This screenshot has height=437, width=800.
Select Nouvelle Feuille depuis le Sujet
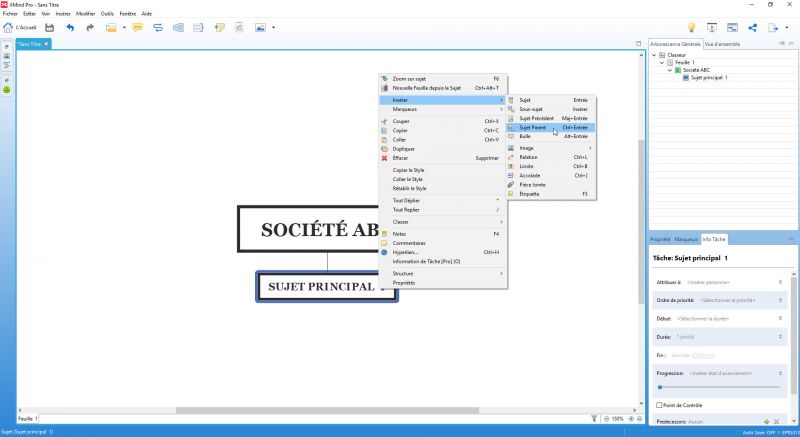click(x=443, y=88)
